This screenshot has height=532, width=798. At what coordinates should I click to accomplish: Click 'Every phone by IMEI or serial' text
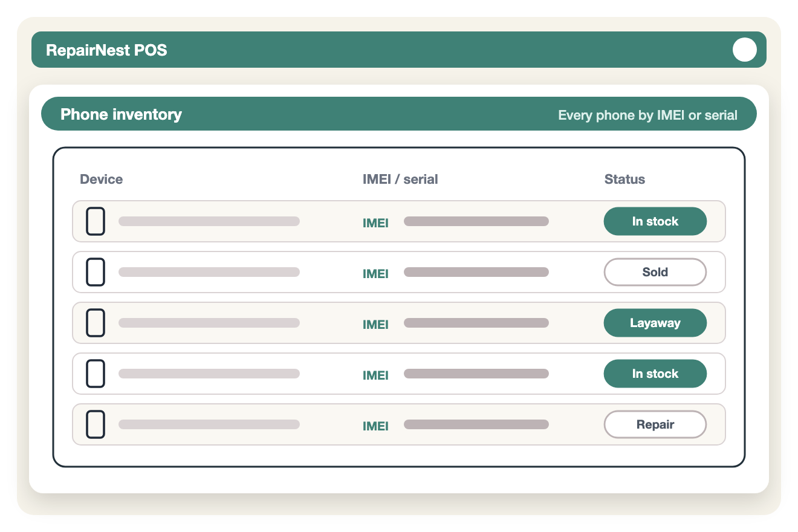(647, 115)
